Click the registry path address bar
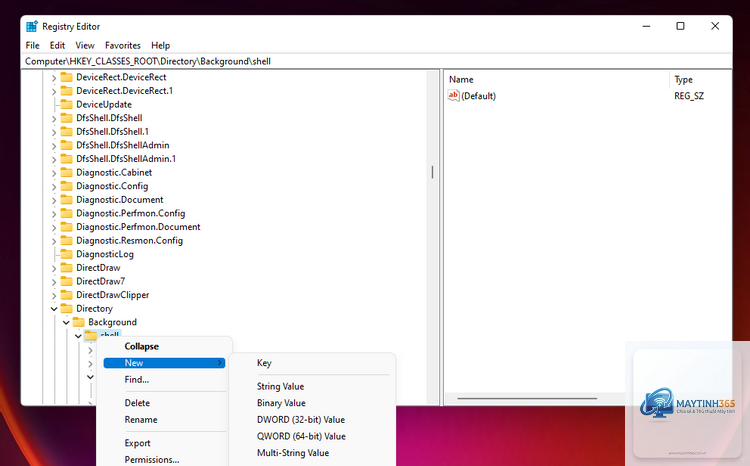Viewport: 750px width, 466px height. coord(377,61)
